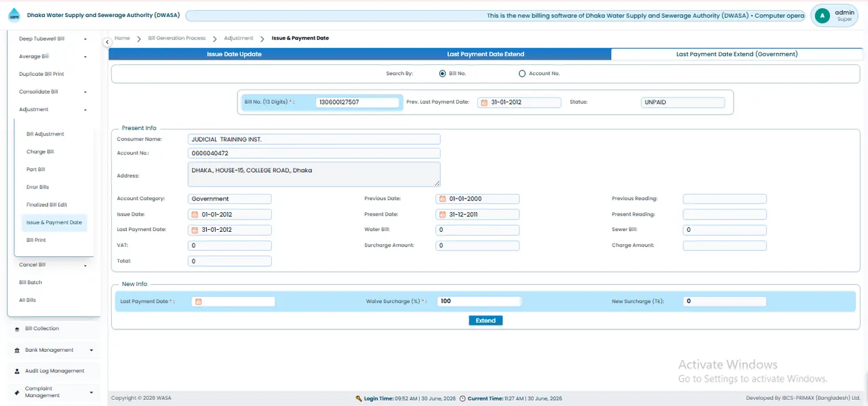Open calendar icon in Previous Date field

[443, 199]
